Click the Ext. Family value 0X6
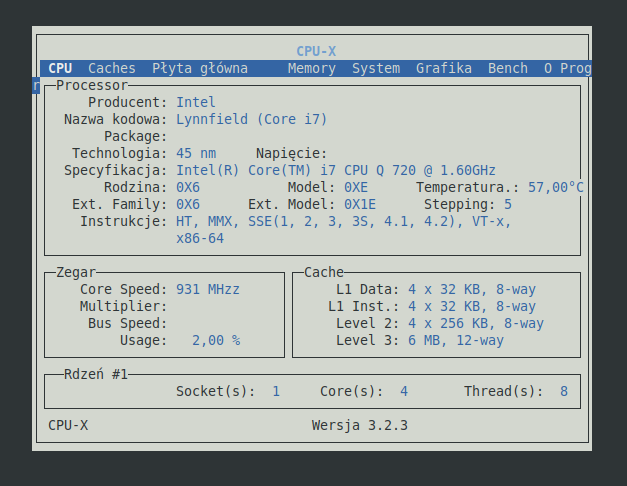Image resolution: width=627 pixels, height=486 pixels. pos(188,204)
